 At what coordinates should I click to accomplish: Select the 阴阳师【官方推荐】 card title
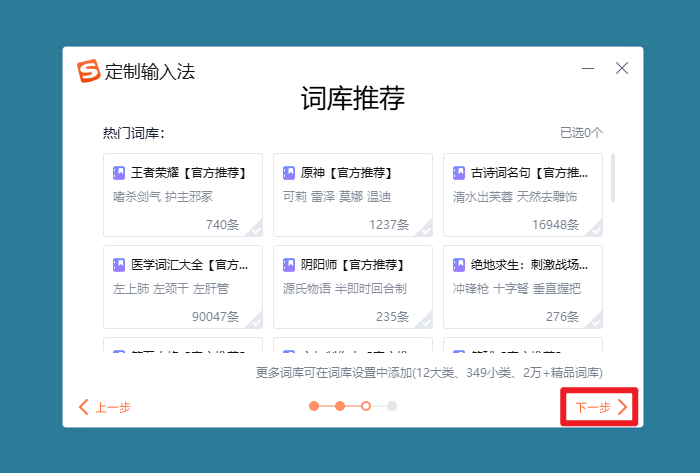pyautogui.click(x=353, y=265)
